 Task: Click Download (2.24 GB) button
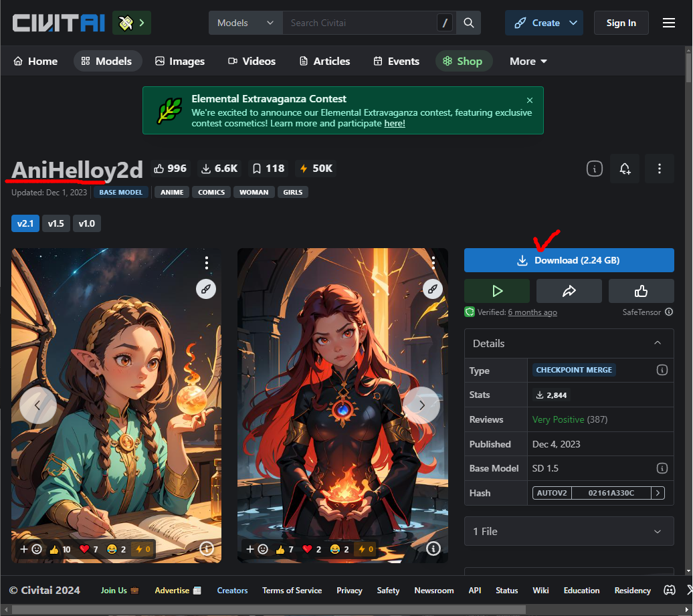coord(569,260)
